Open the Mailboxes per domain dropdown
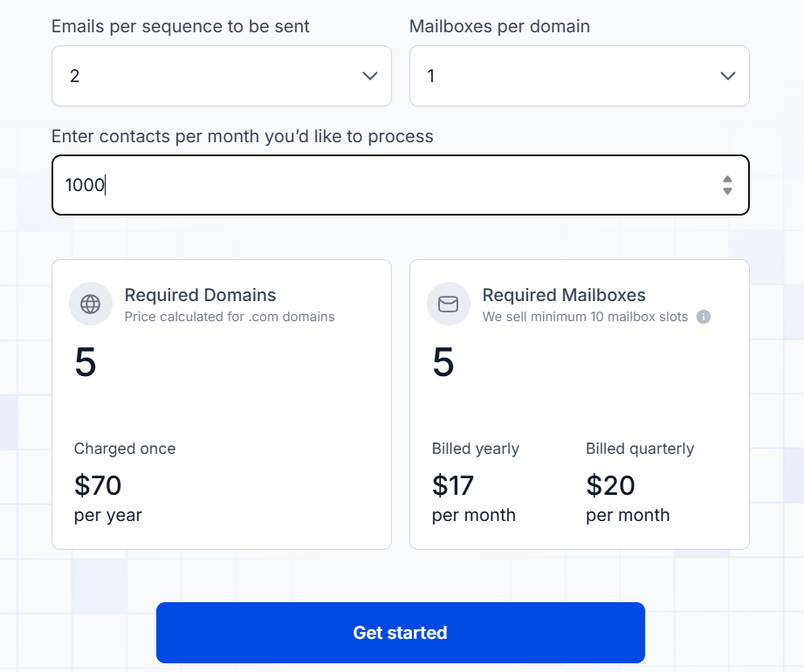This screenshot has width=804, height=672. 579,76
